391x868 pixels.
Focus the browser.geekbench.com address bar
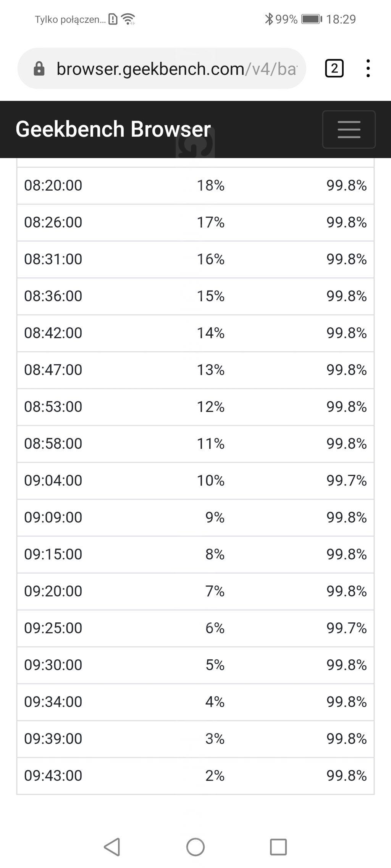(x=176, y=69)
